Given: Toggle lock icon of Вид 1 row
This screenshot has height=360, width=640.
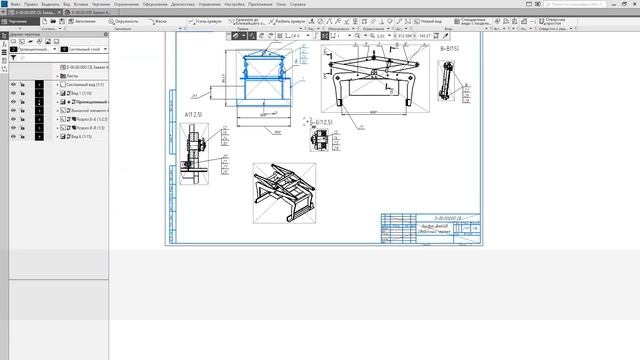Looking at the screenshot, I should pos(22,93).
